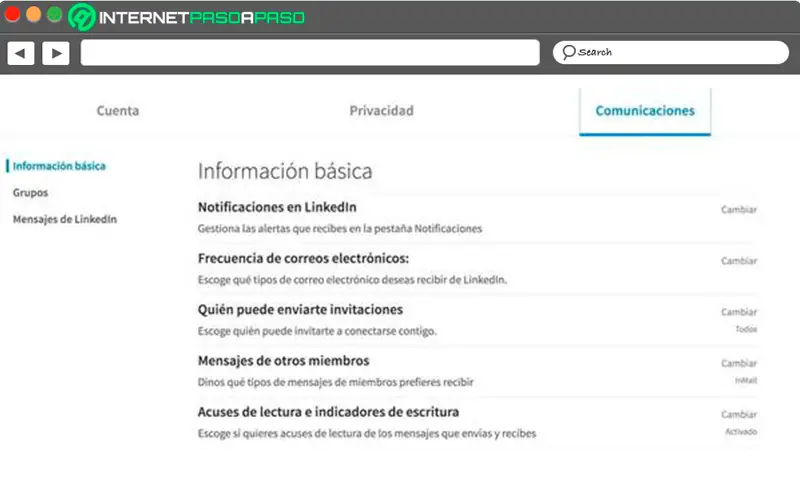Screen dimensions: 800x500
Task: Click 'Gestiona las alertas que recibes' description
Action: [x=340, y=229]
